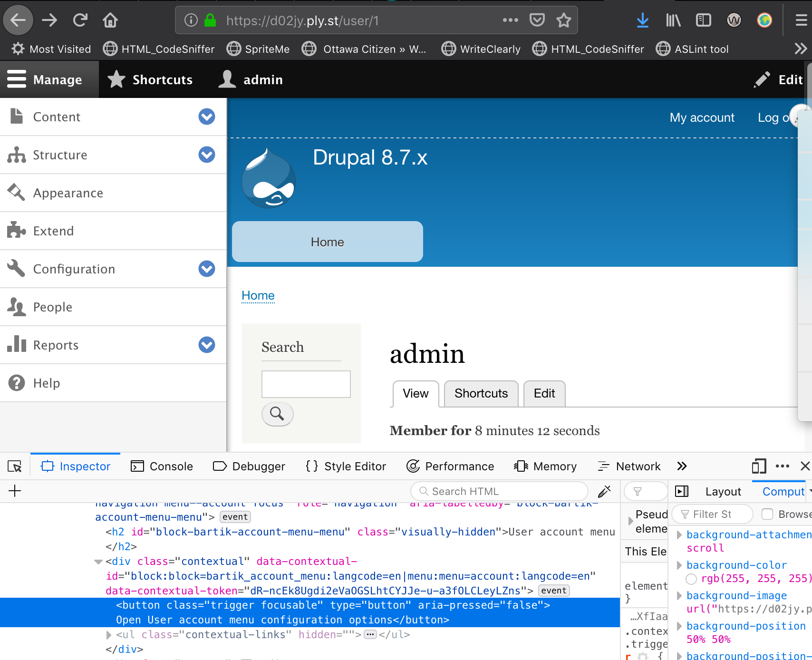Image resolution: width=812 pixels, height=660 pixels.
Task: Expand the contextual-links ul node
Action: [108, 634]
